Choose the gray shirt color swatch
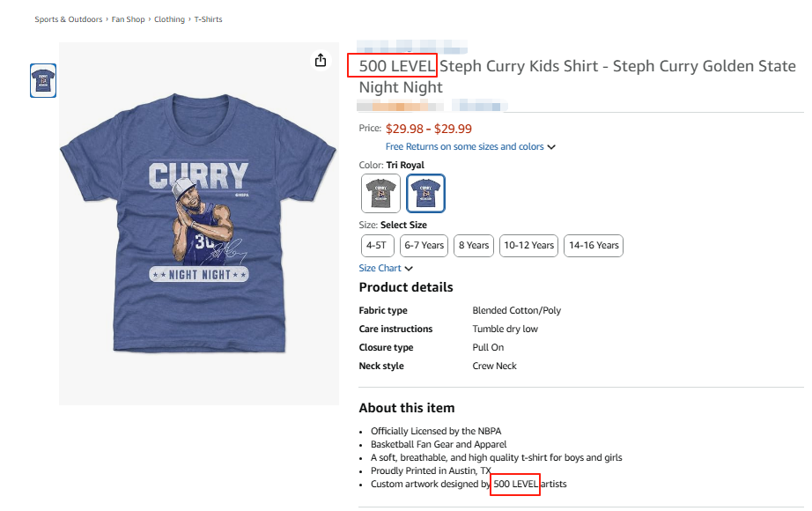812x511 pixels. 380,193
